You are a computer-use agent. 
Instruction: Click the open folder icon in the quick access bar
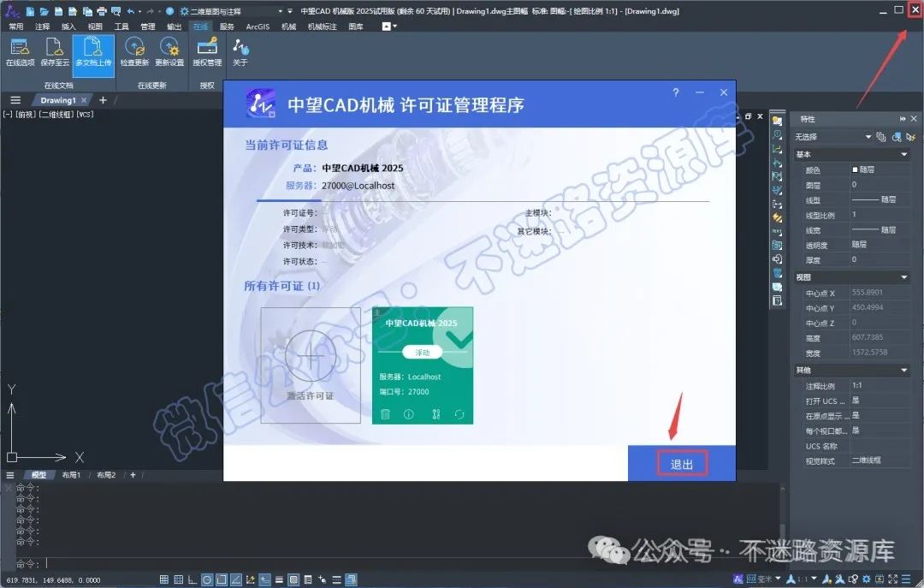(44, 11)
